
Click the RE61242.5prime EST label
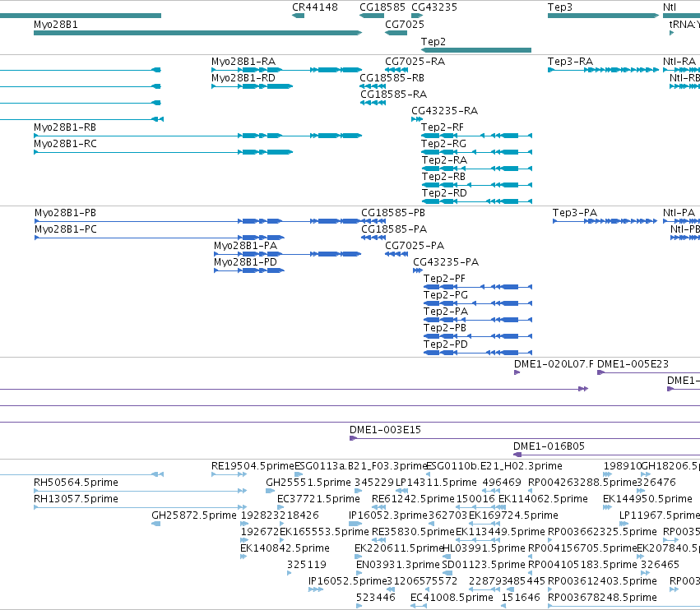(x=414, y=499)
